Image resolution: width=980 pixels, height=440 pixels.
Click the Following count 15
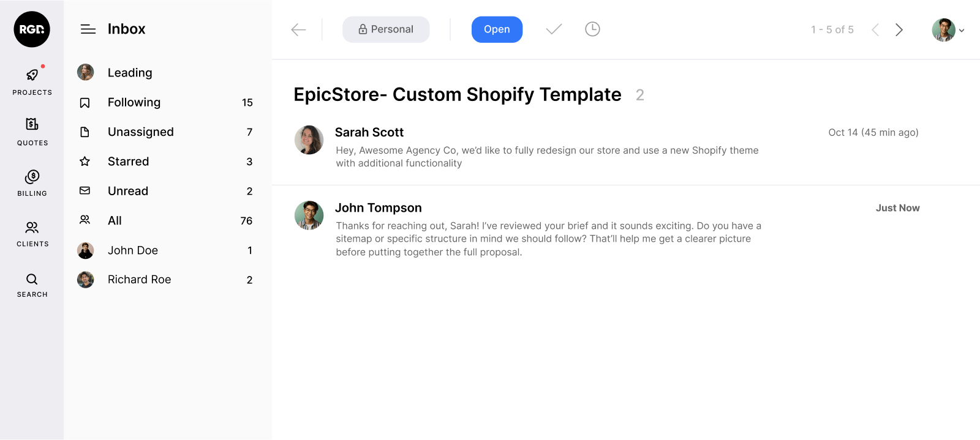[x=247, y=103]
